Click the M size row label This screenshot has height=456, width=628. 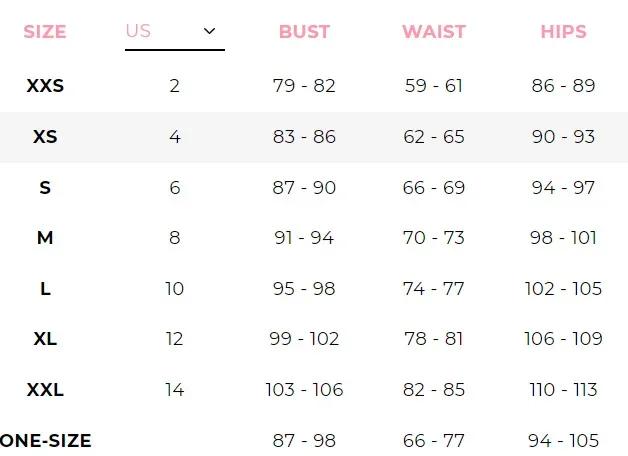tap(45, 238)
